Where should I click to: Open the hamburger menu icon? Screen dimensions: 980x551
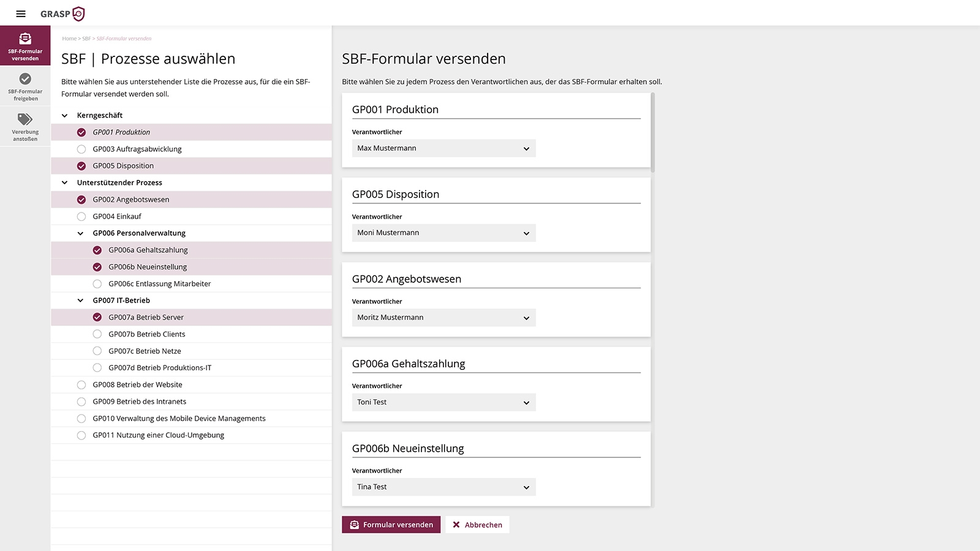(x=21, y=13)
